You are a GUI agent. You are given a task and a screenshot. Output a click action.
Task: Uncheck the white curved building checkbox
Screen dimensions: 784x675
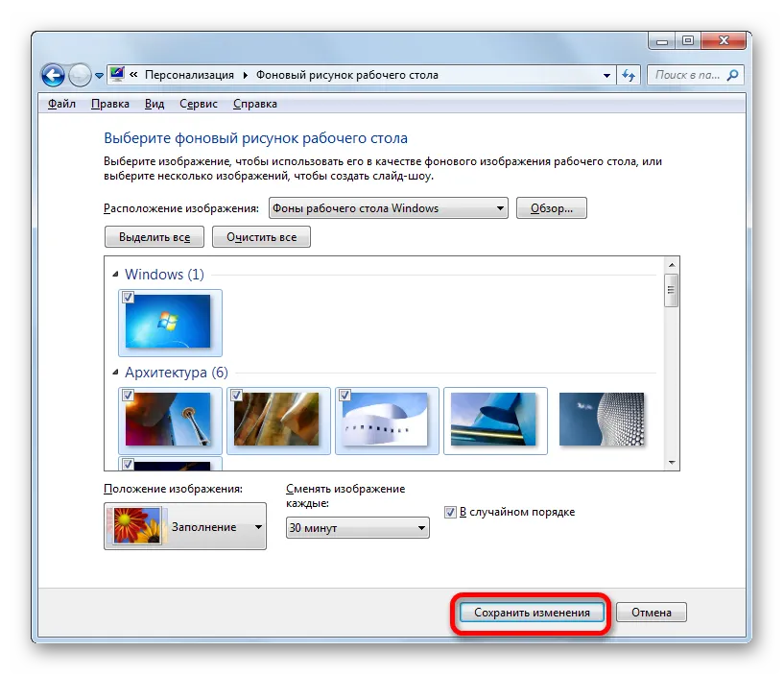(345, 396)
